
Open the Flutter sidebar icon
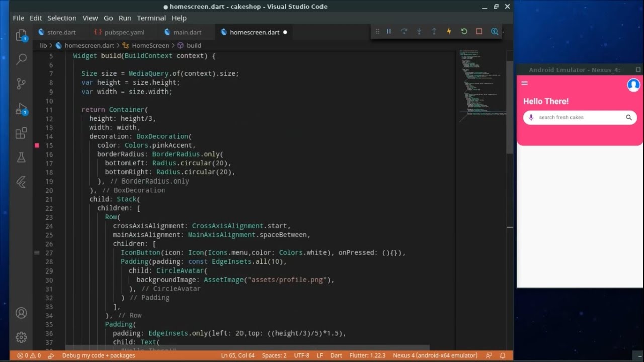click(x=21, y=182)
